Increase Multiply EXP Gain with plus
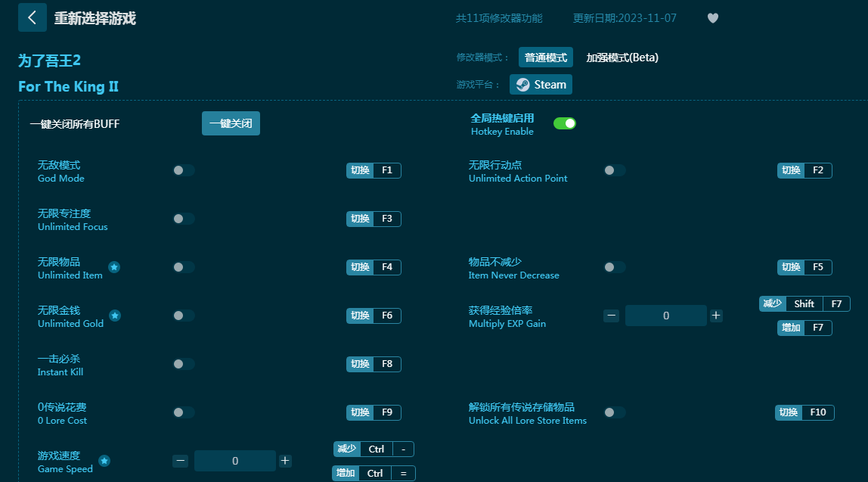The height and width of the screenshot is (482, 868). (x=716, y=316)
